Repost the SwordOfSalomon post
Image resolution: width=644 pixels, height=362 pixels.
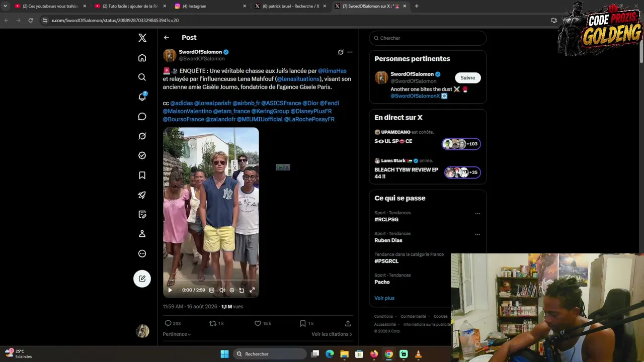click(216, 323)
